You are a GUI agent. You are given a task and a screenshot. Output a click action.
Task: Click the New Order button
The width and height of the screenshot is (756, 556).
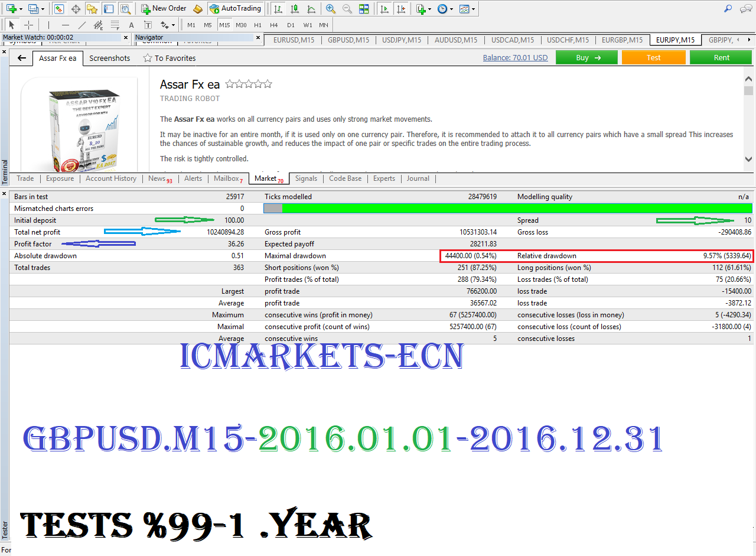click(x=164, y=9)
